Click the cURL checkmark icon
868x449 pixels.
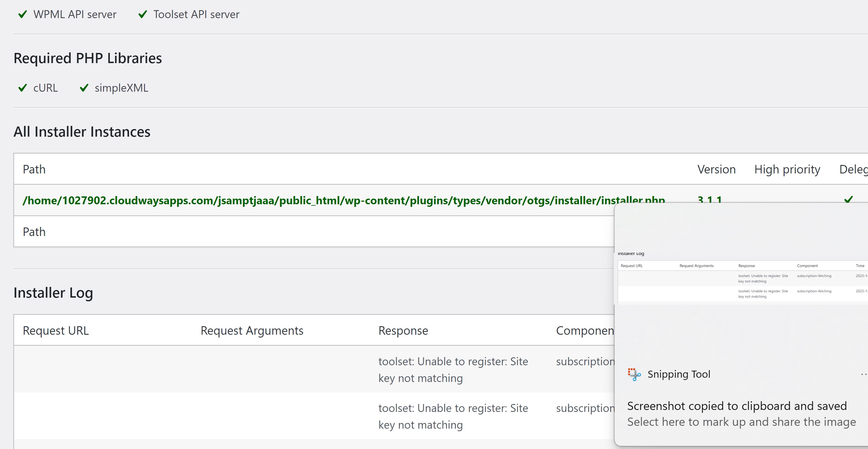click(x=22, y=88)
